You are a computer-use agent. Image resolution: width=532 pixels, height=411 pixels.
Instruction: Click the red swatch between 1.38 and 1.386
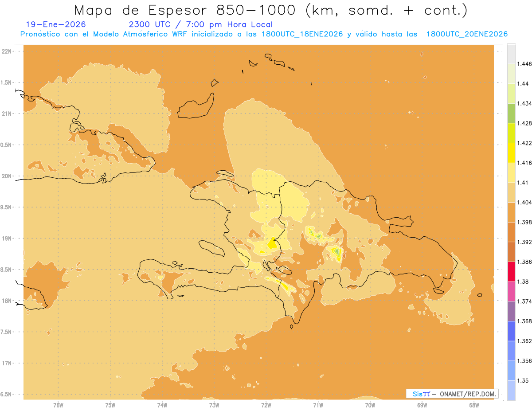(511, 272)
